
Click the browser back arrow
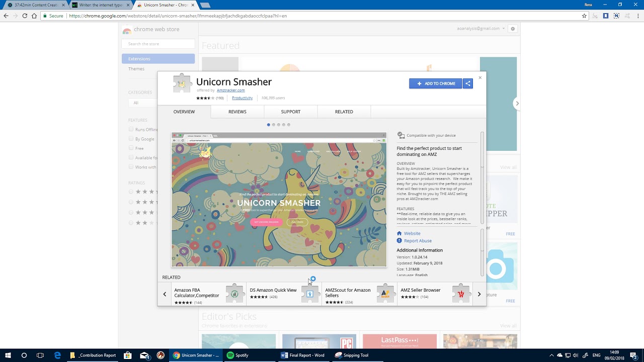[x=6, y=16]
